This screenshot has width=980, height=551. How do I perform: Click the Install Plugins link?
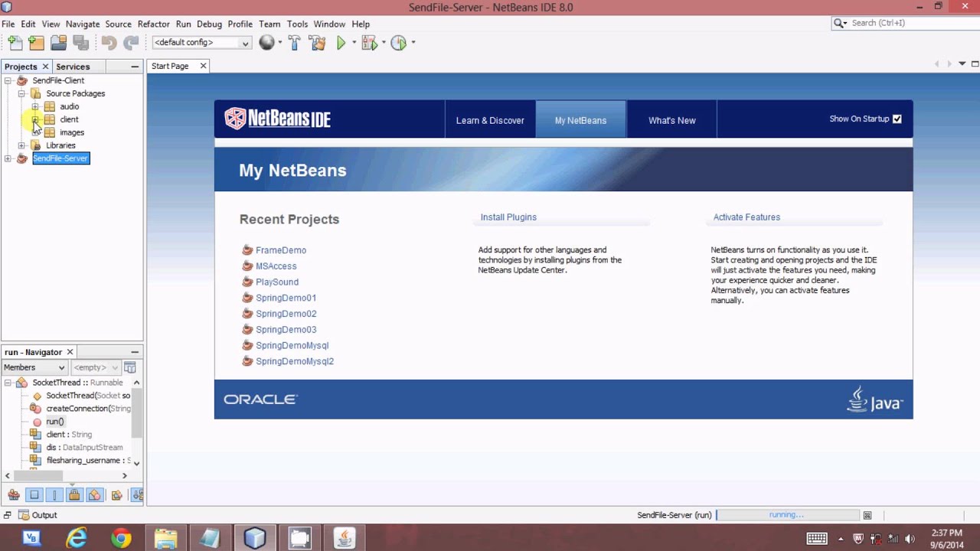coord(508,217)
